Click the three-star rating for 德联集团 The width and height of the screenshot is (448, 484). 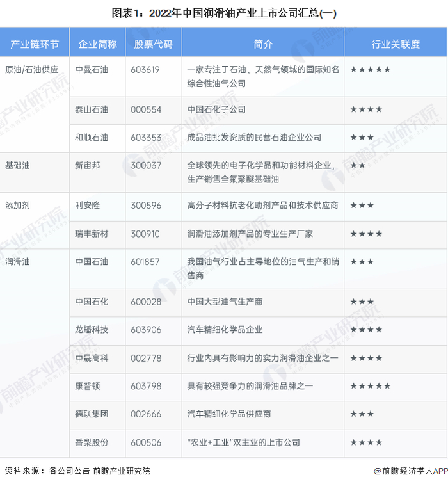pyautogui.click(x=362, y=414)
